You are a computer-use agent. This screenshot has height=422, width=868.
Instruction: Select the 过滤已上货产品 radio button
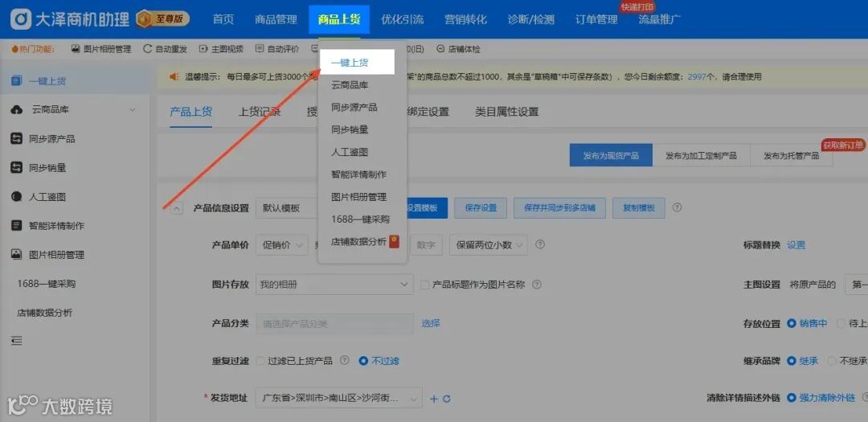260,361
